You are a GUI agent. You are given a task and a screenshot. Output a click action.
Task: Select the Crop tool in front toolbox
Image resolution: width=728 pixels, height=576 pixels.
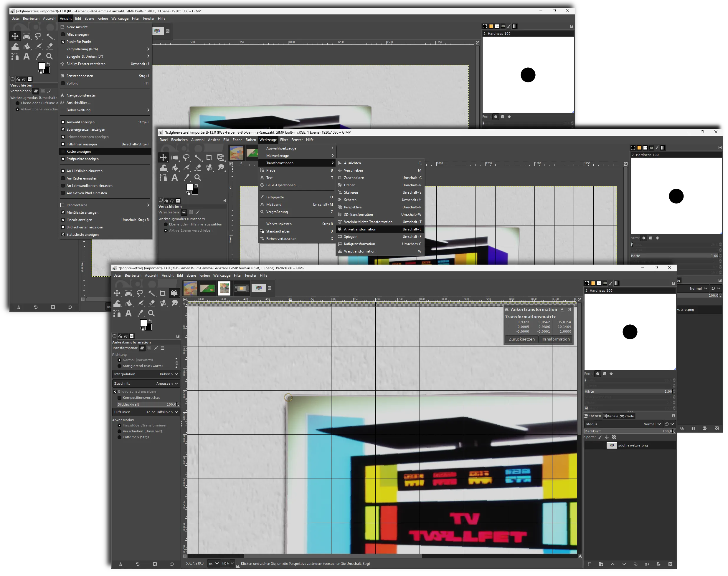click(x=163, y=293)
